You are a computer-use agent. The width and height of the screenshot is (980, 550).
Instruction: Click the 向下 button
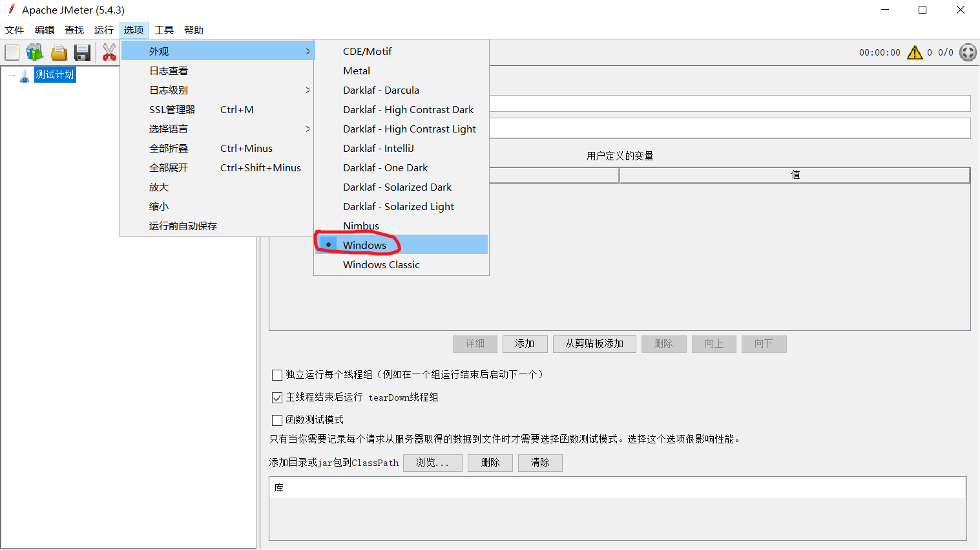[x=764, y=344]
